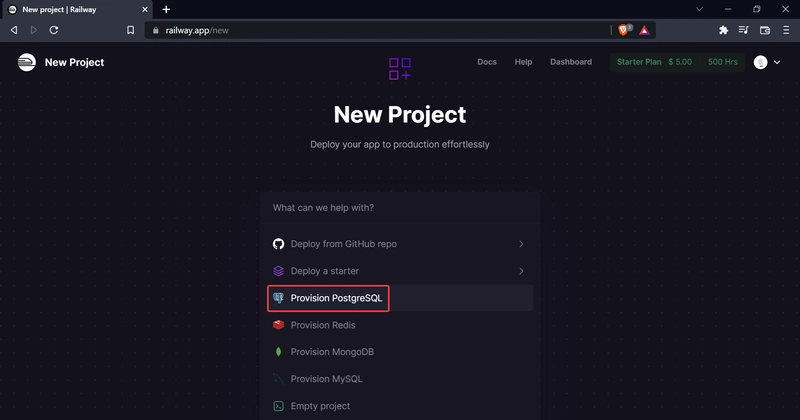Click the Railway logo icon
Viewport: 800px width, 420px height.
click(27, 62)
